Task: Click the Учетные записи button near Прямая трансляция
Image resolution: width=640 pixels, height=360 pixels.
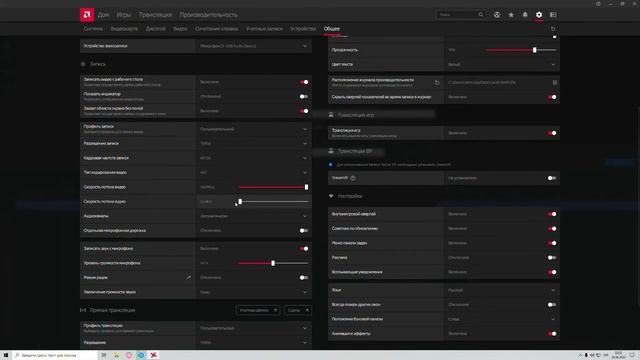Action: coord(258,310)
